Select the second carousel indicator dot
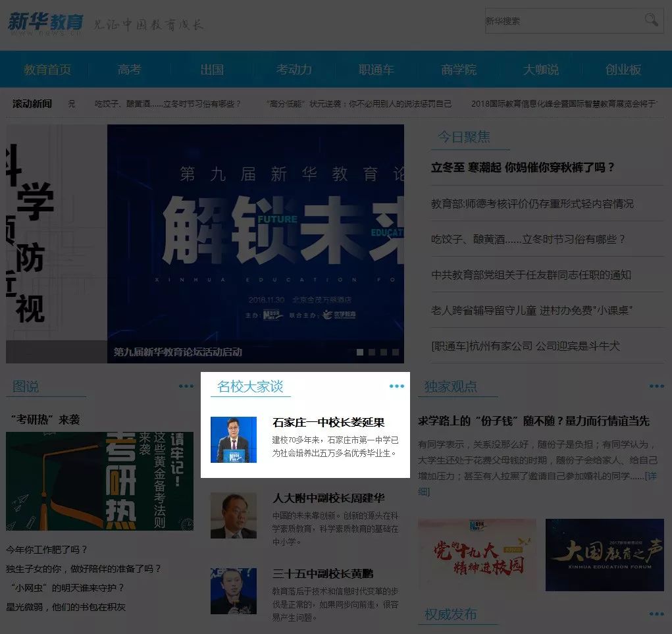 coord(372,352)
